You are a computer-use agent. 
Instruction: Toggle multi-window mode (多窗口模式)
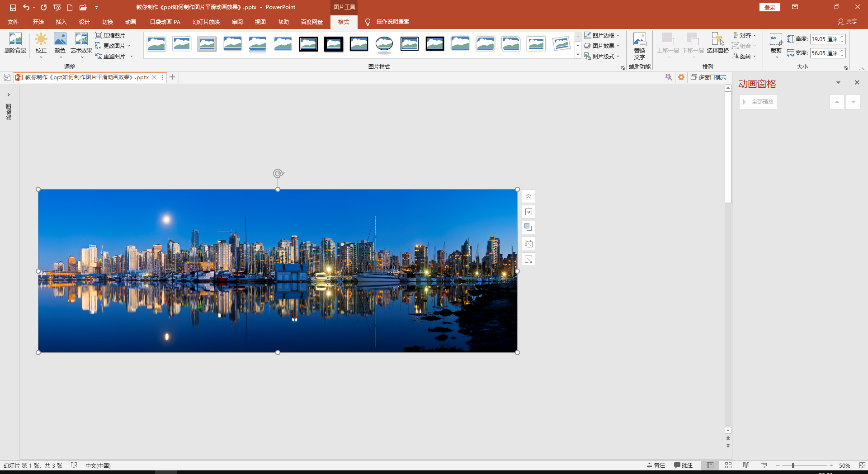click(708, 77)
